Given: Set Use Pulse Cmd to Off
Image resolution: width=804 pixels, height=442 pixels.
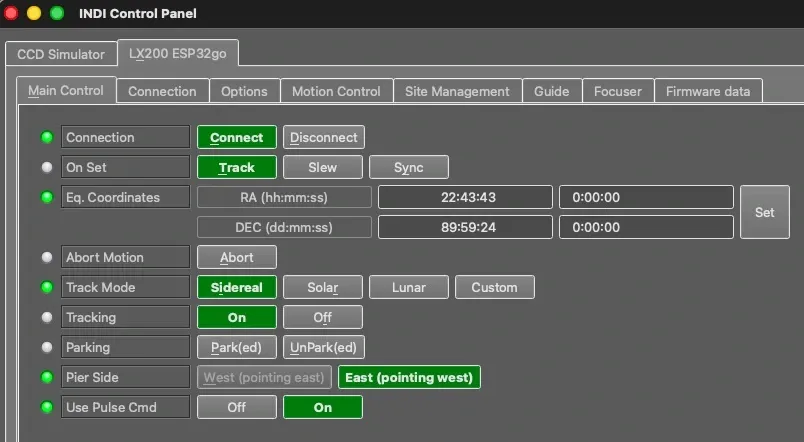Looking at the screenshot, I should (x=237, y=407).
